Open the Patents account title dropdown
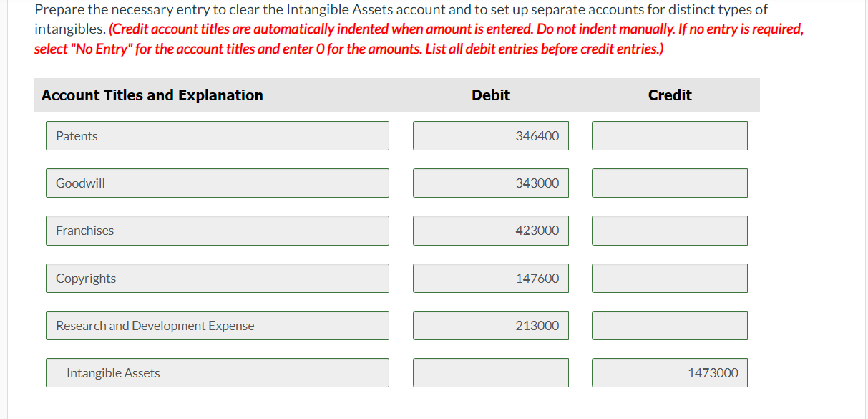868x419 pixels. (217, 135)
